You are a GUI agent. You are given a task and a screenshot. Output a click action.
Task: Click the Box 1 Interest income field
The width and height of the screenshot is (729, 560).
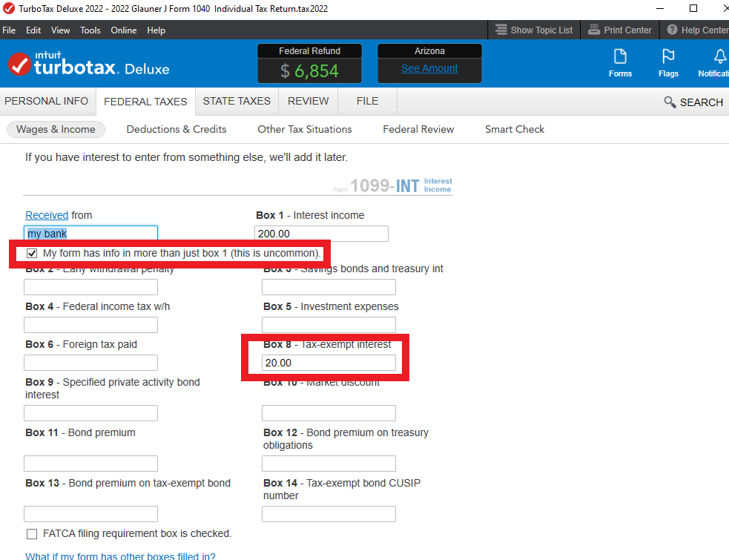[x=321, y=234]
